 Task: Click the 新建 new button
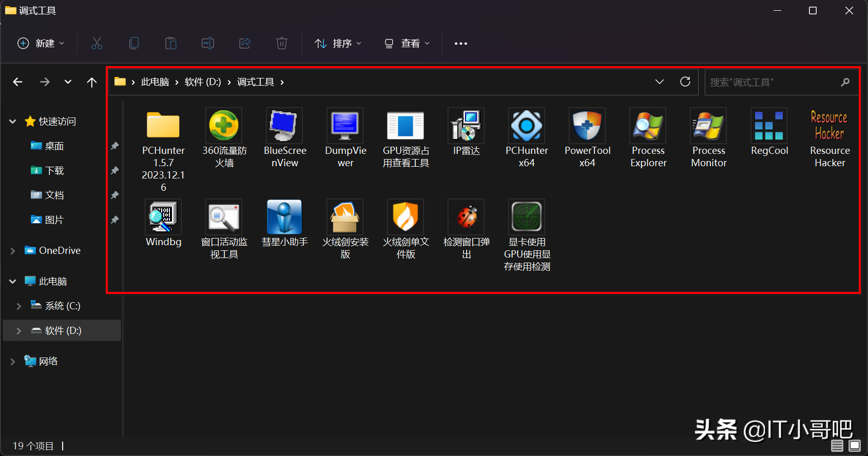coord(41,44)
